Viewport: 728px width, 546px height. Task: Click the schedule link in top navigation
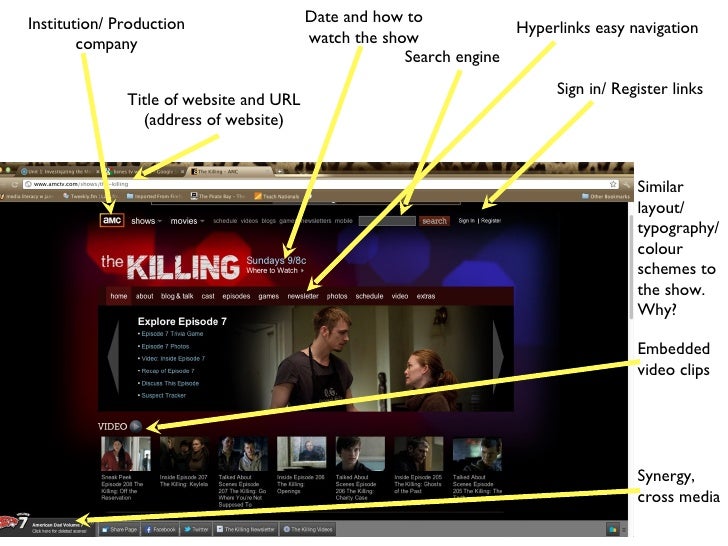[x=225, y=221]
